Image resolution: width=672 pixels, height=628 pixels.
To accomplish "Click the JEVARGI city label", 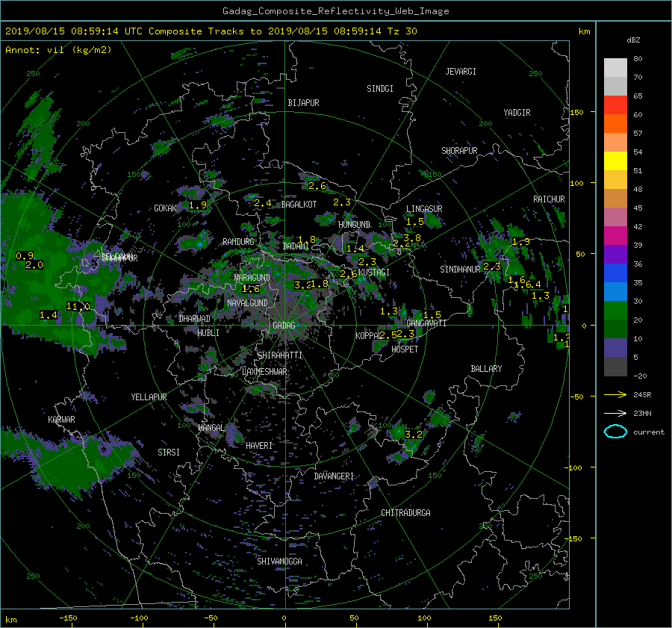I will [461, 72].
